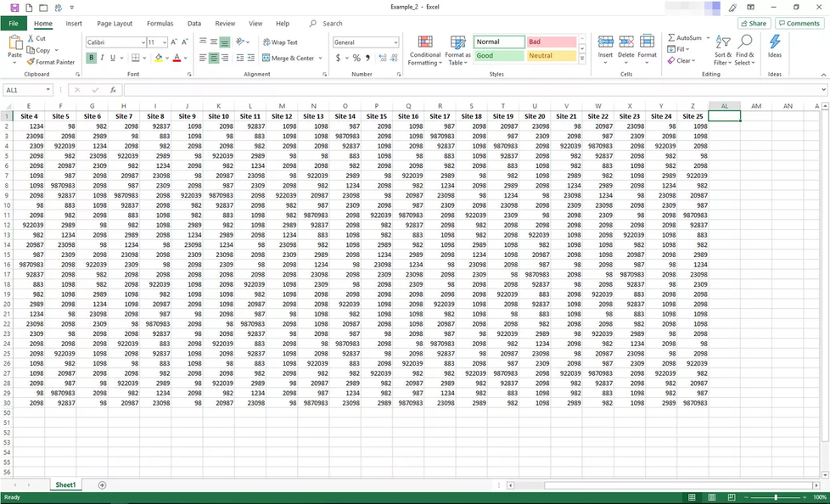830x504 pixels.
Task: Switch to Page Layout view in status bar
Action: point(710,497)
